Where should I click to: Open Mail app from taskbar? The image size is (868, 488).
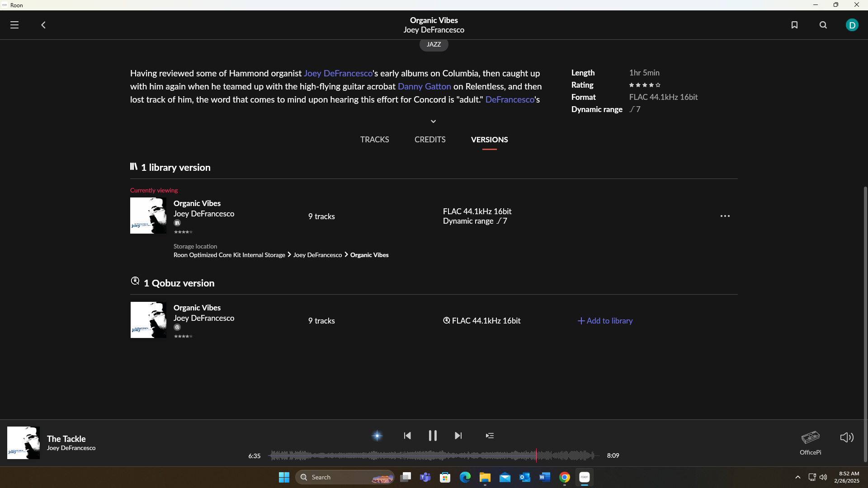[505, 477]
